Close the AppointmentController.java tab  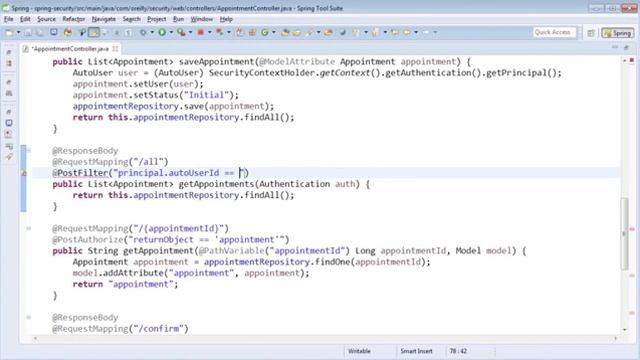pyautogui.click(x=115, y=49)
